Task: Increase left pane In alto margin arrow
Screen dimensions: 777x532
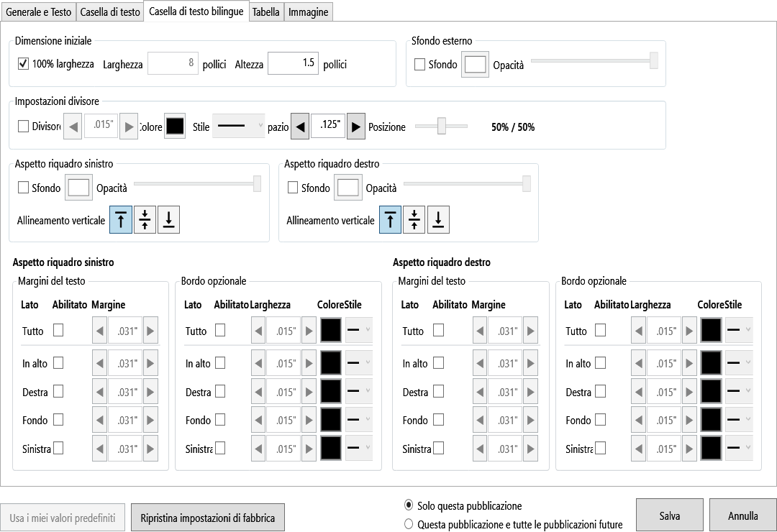Action: click(150, 363)
